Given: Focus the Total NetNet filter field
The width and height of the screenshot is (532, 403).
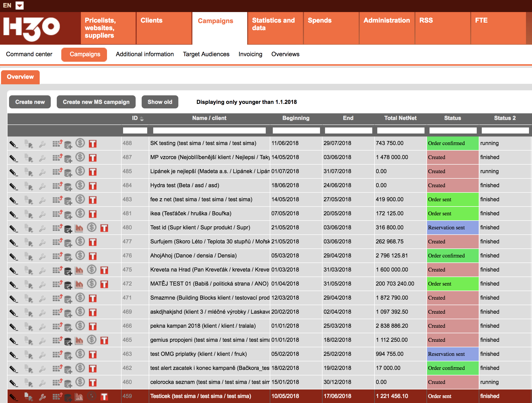Looking at the screenshot, I should click(x=401, y=130).
